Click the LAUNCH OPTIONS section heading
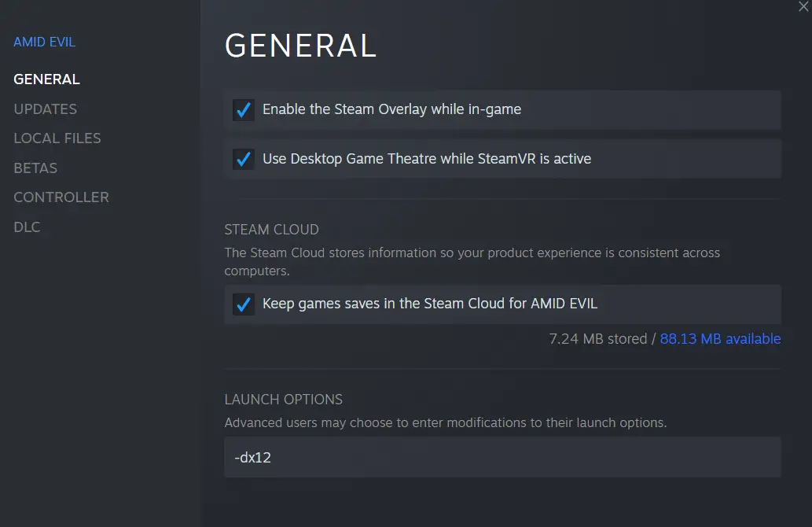Viewport: 812px width, 527px height. [x=283, y=400]
